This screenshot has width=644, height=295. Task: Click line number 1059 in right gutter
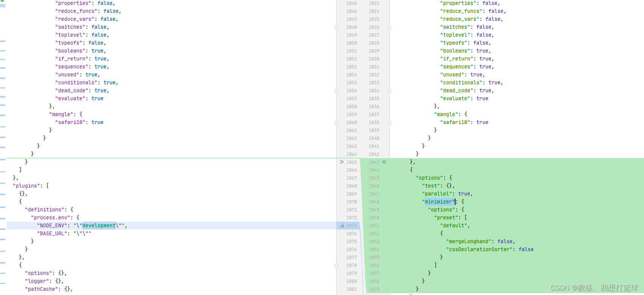tap(374, 289)
